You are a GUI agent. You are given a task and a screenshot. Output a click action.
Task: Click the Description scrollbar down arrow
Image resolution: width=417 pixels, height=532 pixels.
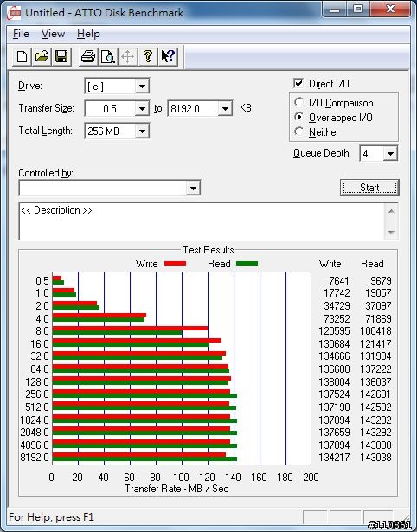click(391, 233)
